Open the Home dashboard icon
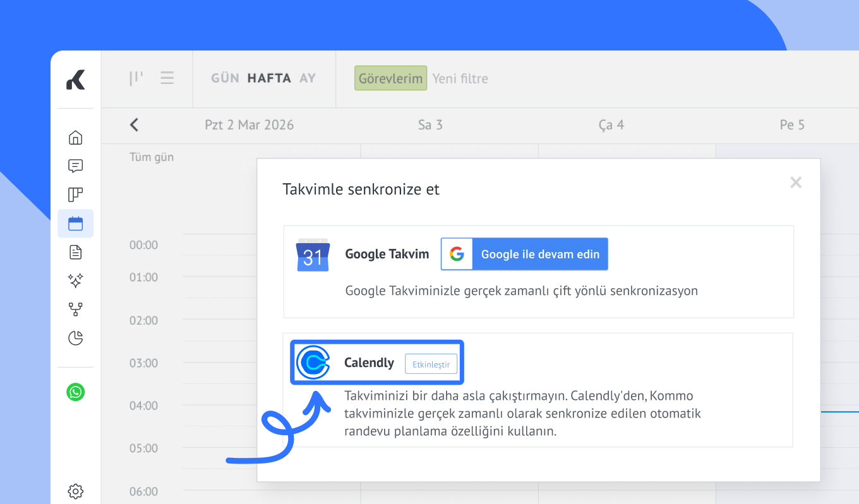The height and width of the screenshot is (504, 859). [x=75, y=137]
